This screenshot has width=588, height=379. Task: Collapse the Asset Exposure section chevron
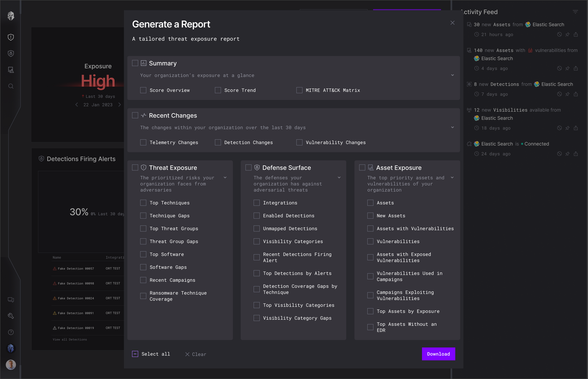click(452, 178)
